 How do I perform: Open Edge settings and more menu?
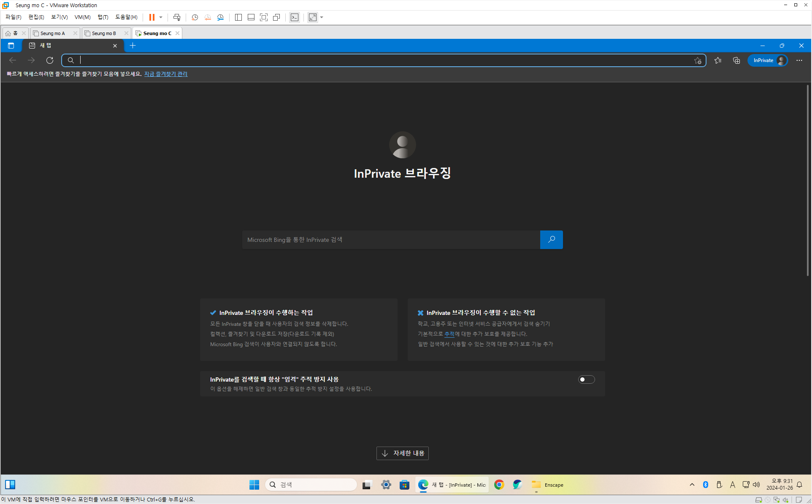tap(799, 60)
